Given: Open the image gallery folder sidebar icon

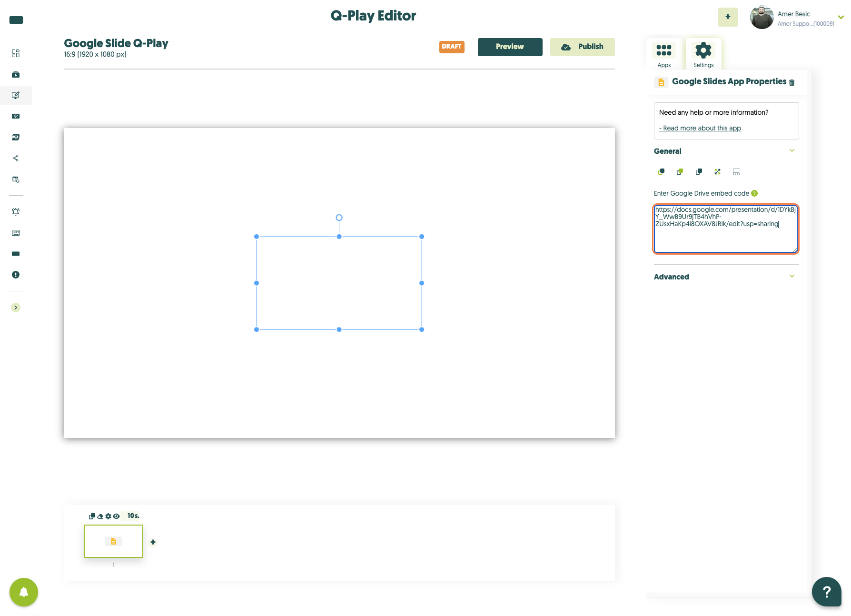Looking at the screenshot, I should point(16,137).
